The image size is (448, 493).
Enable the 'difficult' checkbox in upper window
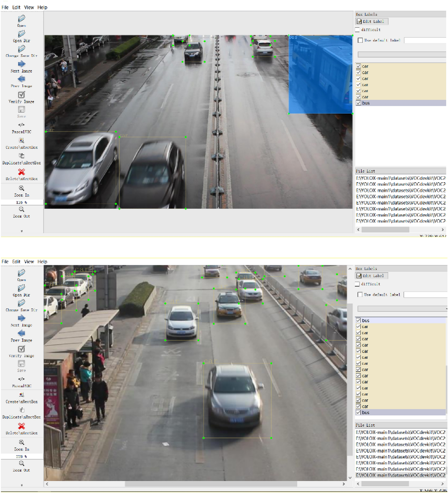point(358,30)
